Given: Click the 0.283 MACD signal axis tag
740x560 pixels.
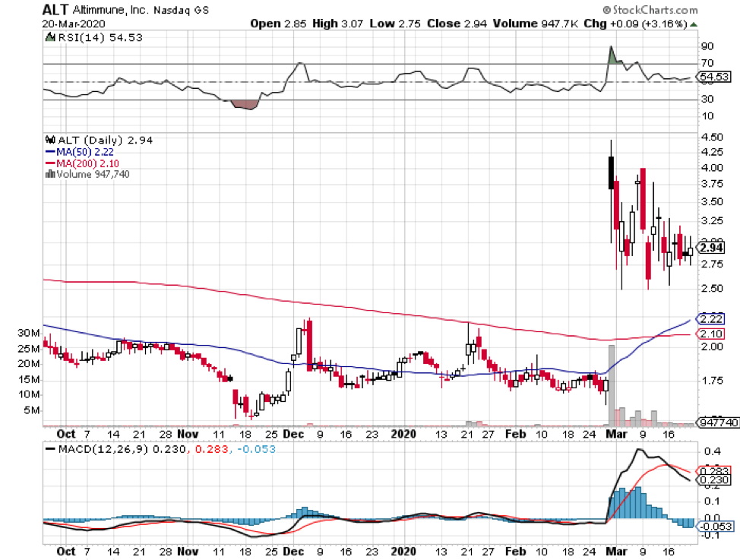Looking at the screenshot, I should point(714,471).
